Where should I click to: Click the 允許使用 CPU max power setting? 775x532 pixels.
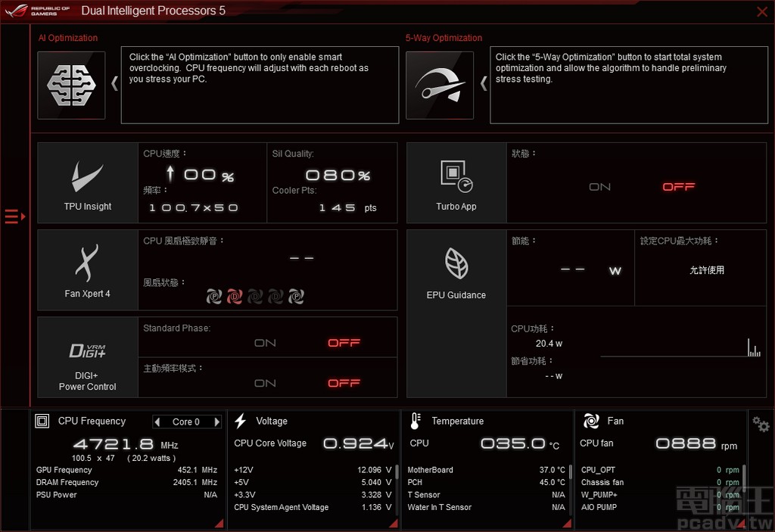[707, 270]
